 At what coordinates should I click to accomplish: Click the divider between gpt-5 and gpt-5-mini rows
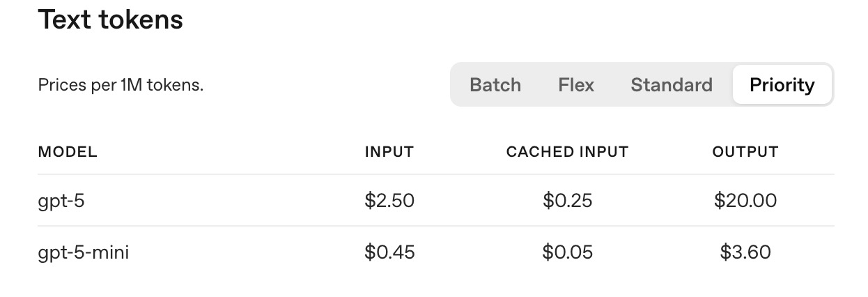[435, 226]
